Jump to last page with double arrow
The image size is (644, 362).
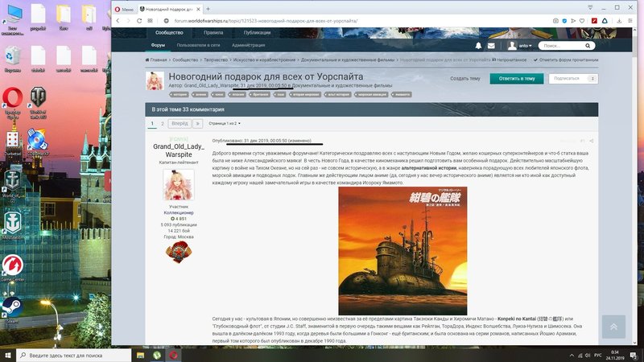pyautogui.click(x=197, y=124)
